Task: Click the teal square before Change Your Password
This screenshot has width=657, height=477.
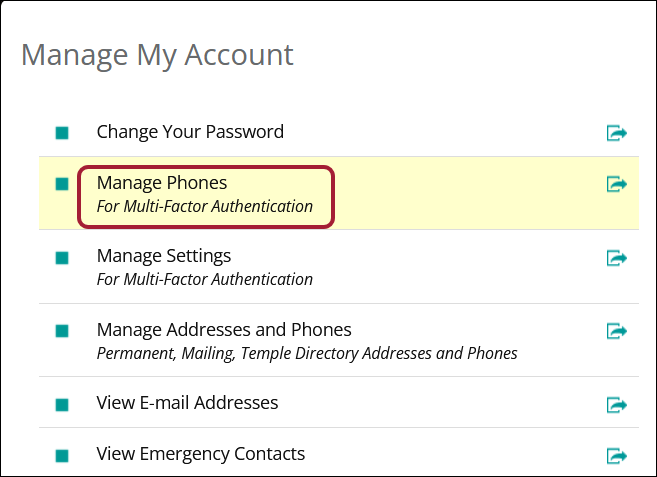Action: [x=62, y=132]
